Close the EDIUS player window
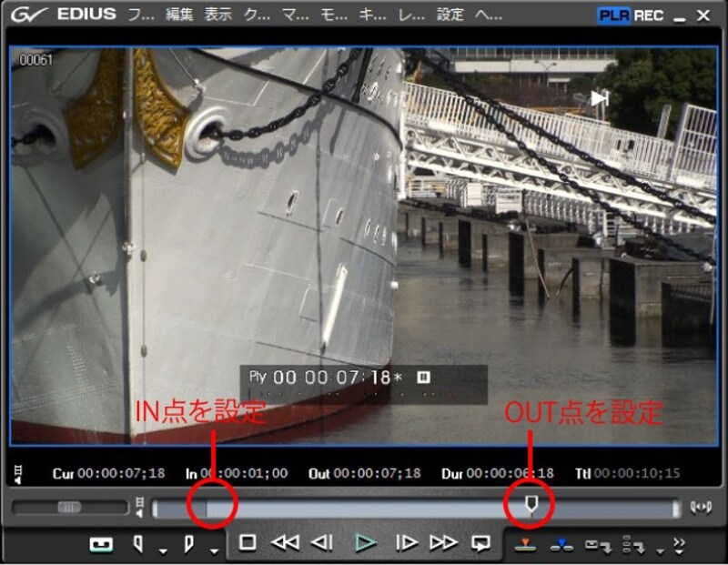The height and width of the screenshot is (565, 728). [703, 15]
